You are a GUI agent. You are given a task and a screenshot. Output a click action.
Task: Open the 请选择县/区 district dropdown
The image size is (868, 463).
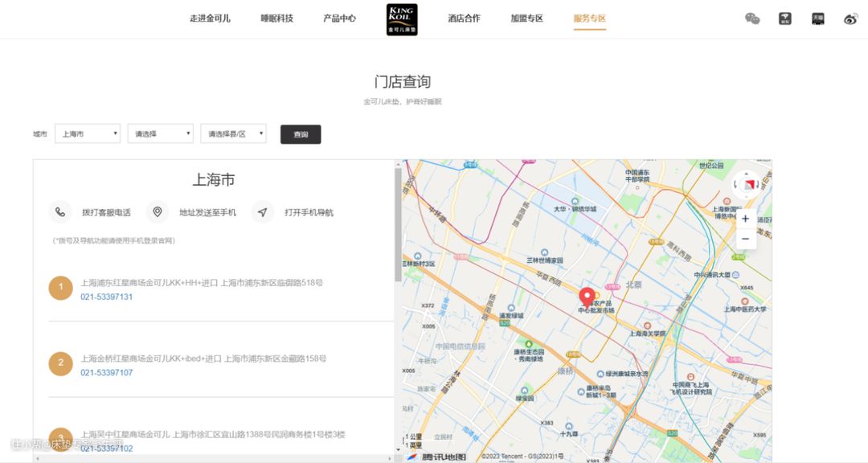[x=234, y=133]
